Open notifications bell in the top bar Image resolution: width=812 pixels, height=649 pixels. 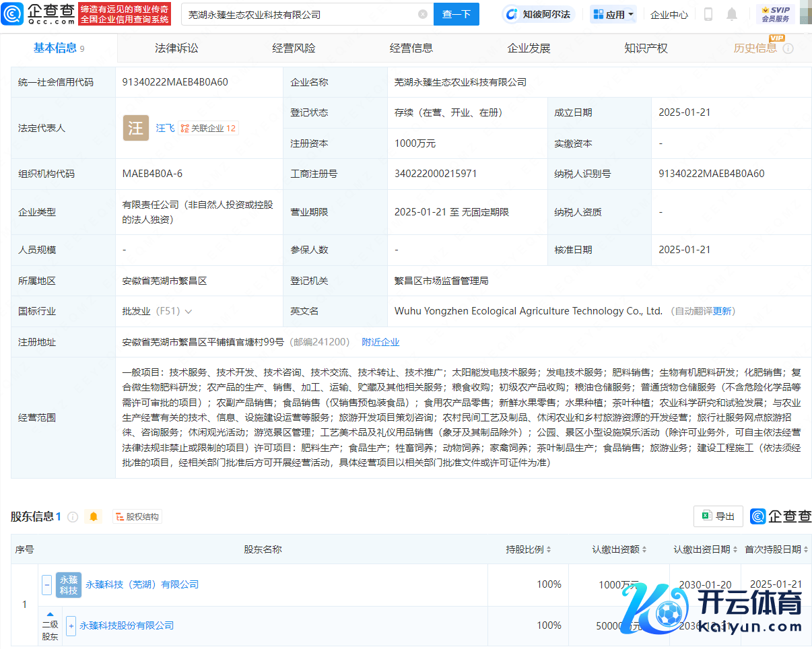pos(732,14)
